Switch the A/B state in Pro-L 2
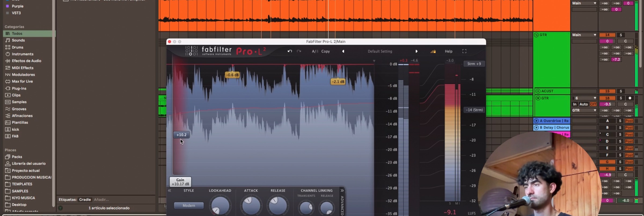 [315, 51]
